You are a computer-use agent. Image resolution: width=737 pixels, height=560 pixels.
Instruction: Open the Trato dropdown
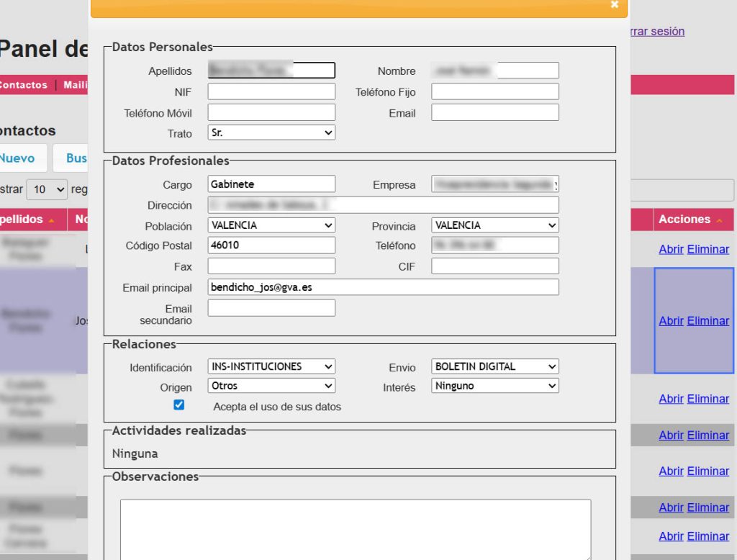click(x=271, y=133)
